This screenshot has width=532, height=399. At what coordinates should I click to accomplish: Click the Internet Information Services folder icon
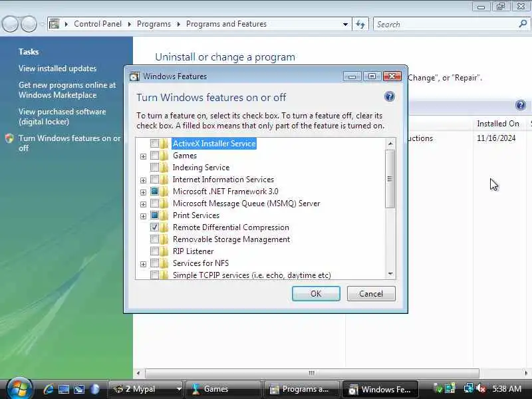coord(164,180)
